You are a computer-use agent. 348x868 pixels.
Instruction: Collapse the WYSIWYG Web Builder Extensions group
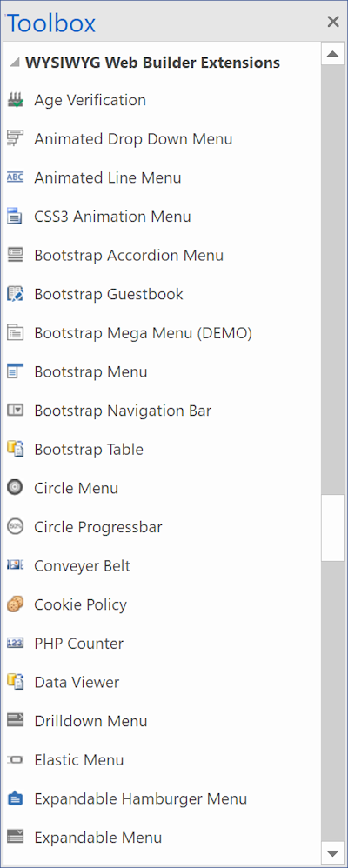pos(15,63)
